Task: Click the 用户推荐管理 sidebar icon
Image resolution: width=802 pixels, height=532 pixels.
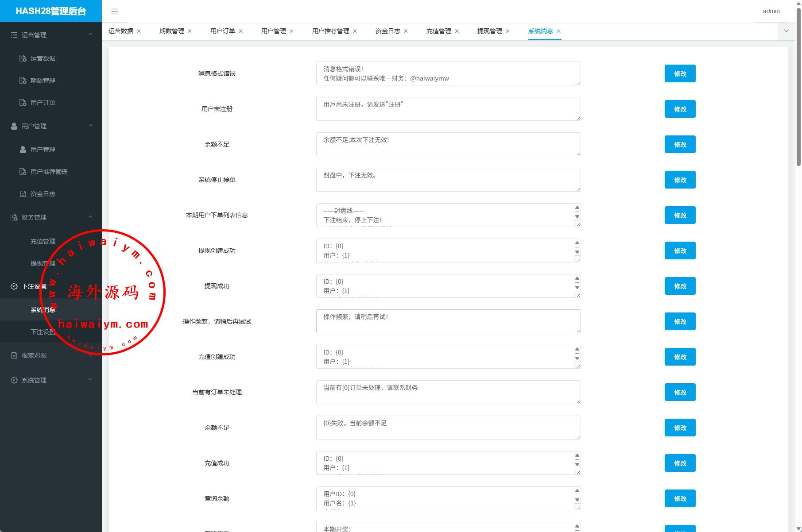Action: pyautogui.click(x=23, y=172)
